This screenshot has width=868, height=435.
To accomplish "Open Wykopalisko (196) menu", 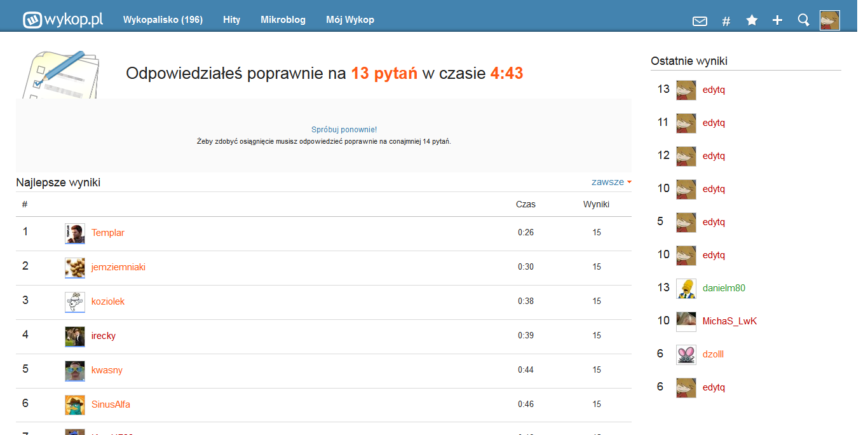I will (x=163, y=20).
